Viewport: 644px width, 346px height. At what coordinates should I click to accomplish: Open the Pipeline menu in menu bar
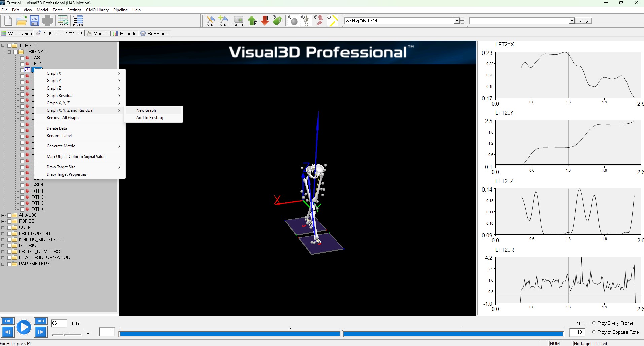coord(120,10)
